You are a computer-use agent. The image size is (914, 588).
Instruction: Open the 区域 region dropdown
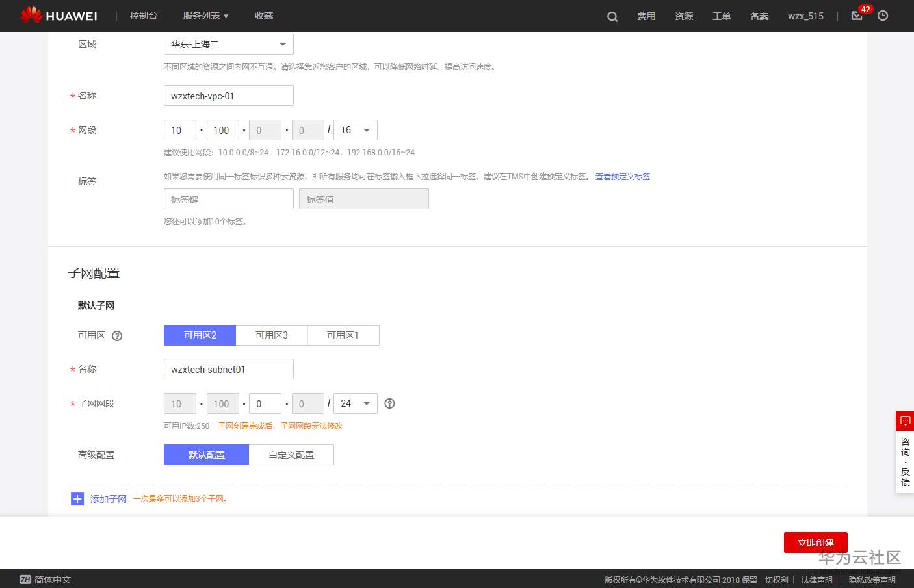click(x=228, y=44)
